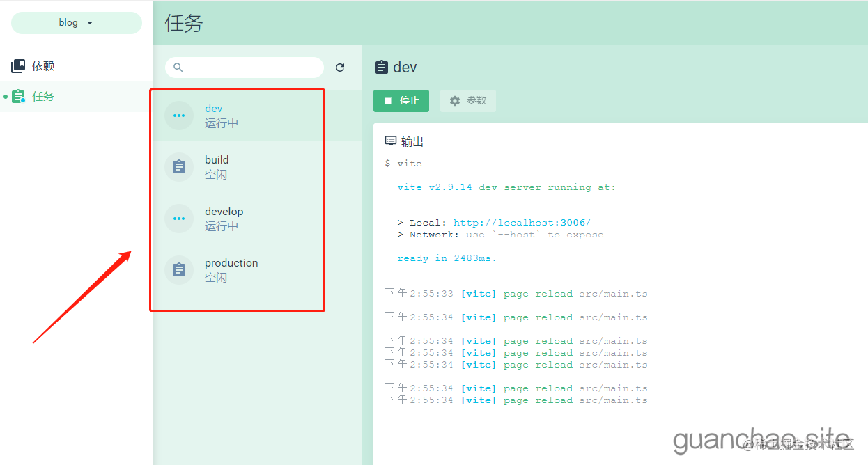Click 'vite v2.9.14 dev server running at:' line

pyautogui.click(x=506, y=187)
